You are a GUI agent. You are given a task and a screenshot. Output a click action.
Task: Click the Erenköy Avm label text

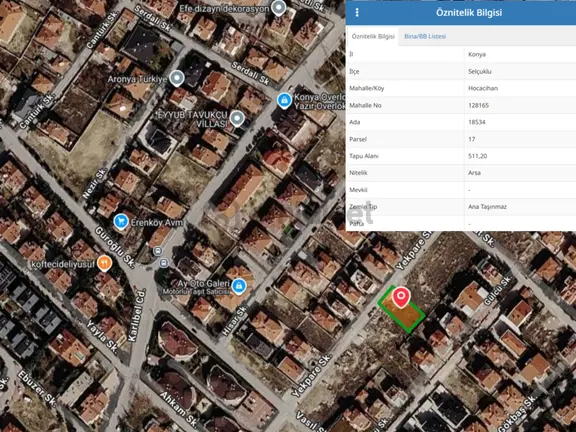point(157,223)
